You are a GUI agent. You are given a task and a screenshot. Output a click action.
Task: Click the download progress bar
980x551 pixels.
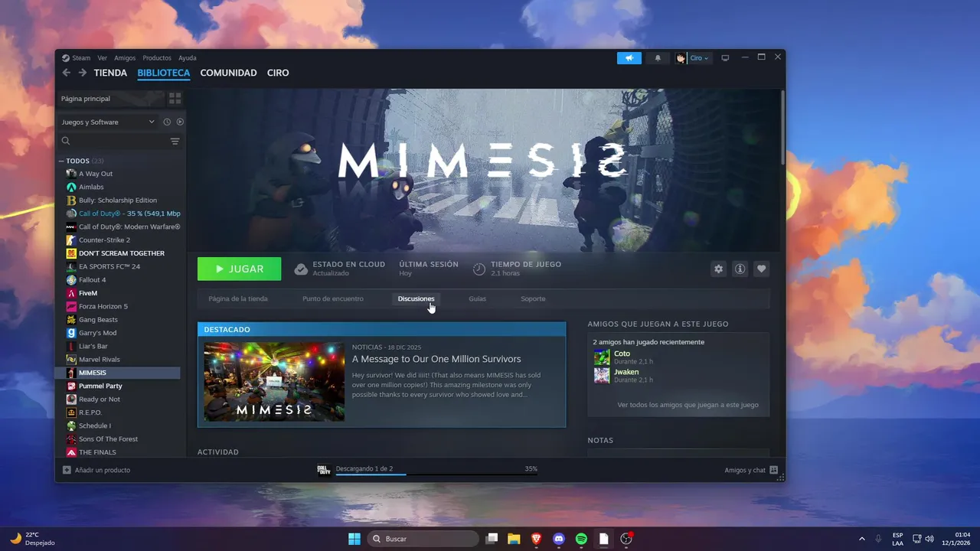(x=436, y=474)
